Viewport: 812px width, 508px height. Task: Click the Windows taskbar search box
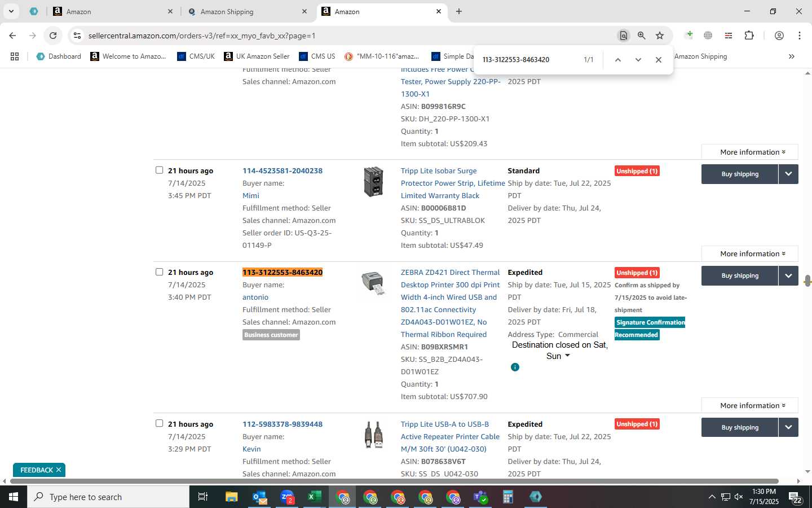coord(108,497)
